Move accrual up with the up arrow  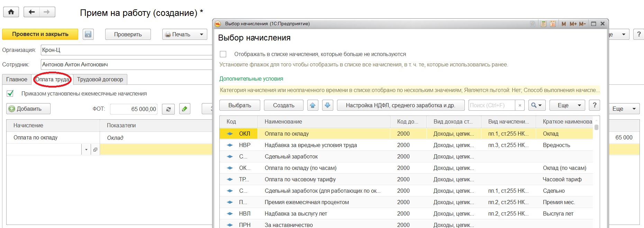click(x=313, y=105)
